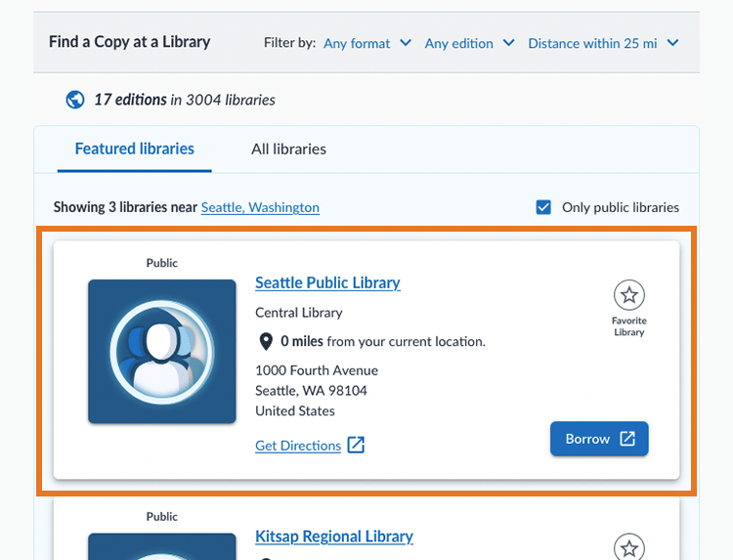Switch to the Featured libraries tab
Image resolution: width=733 pixels, height=560 pixels.
tap(135, 150)
